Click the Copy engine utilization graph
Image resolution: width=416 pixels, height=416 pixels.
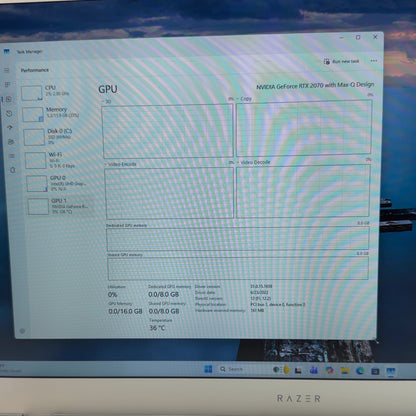pyautogui.click(x=304, y=128)
